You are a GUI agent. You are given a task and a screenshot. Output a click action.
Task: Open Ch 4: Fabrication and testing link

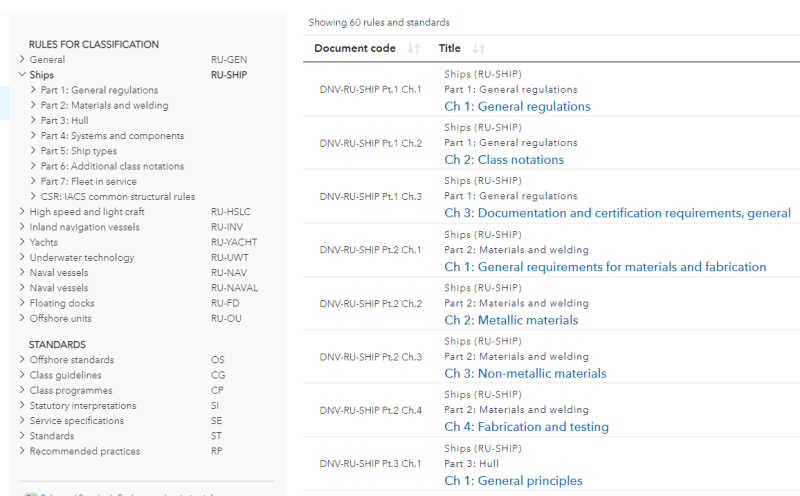[x=527, y=427]
